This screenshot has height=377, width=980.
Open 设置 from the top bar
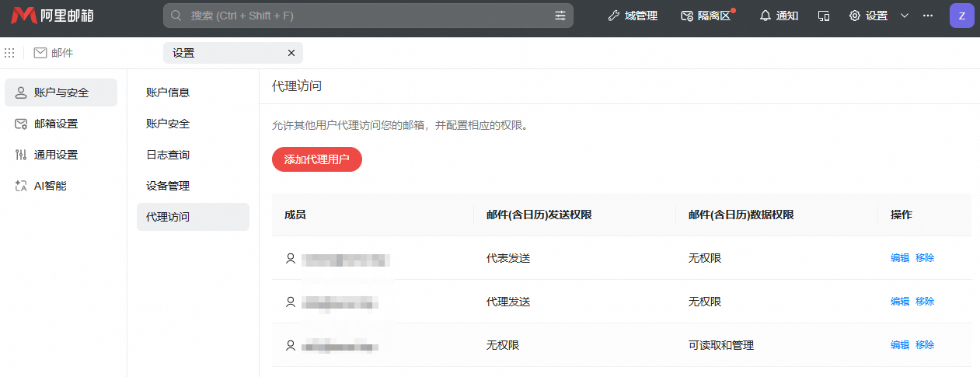point(868,16)
